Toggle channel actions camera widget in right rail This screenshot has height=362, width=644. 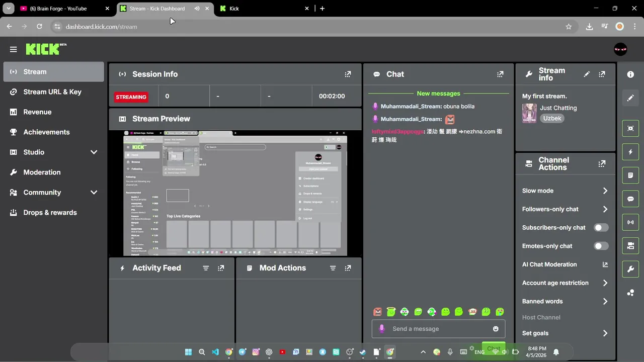tap(630, 246)
